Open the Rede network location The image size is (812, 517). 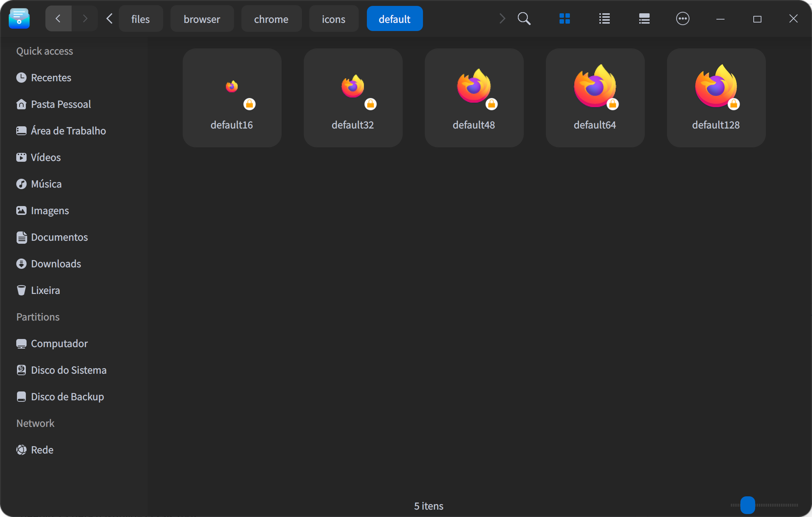[42, 450]
